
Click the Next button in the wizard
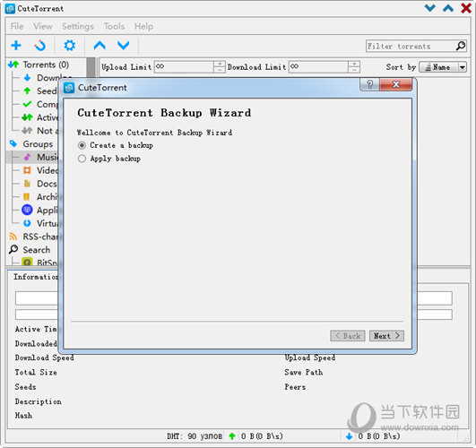coord(386,336)
